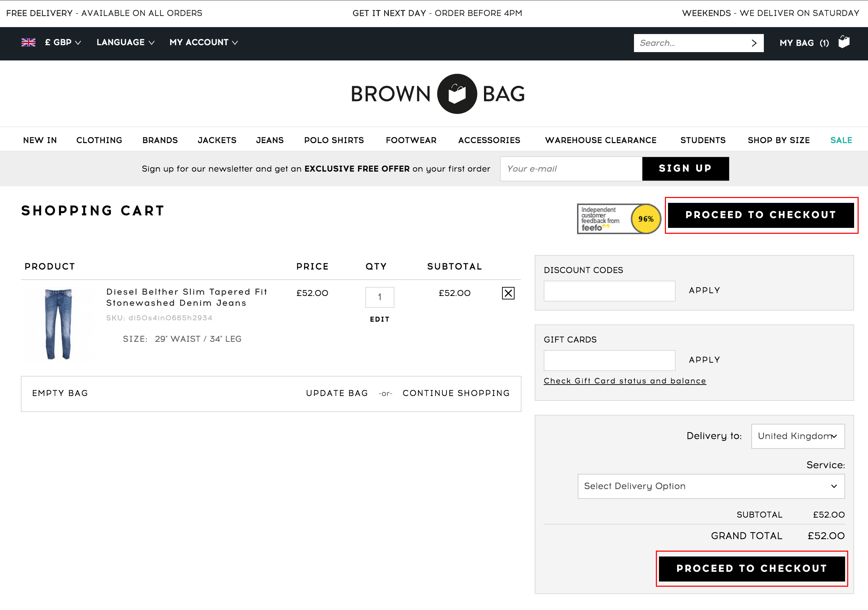Open the Accessories category
Image resolution: width=868 pixels, height=610 pixels.
[489, 140]
